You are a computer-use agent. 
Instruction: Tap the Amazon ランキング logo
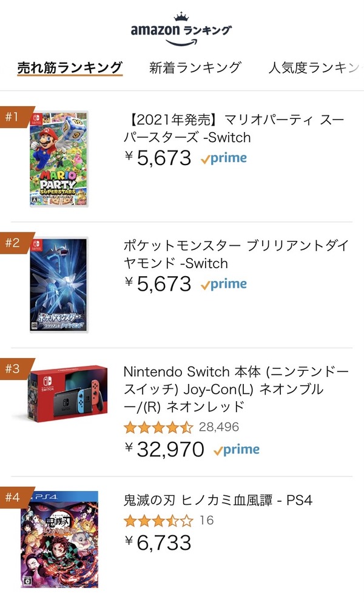click(181, 30)
